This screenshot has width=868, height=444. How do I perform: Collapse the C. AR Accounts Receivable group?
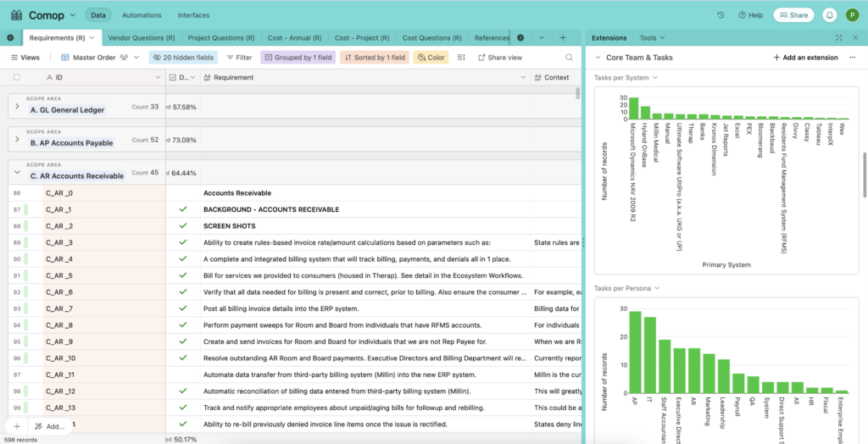(17, 172)
